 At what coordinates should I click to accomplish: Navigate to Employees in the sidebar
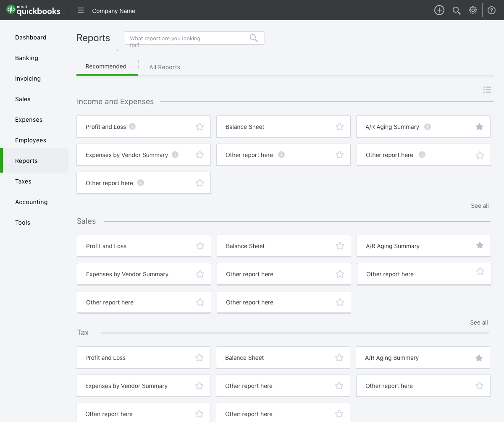(x=31, y=140)
